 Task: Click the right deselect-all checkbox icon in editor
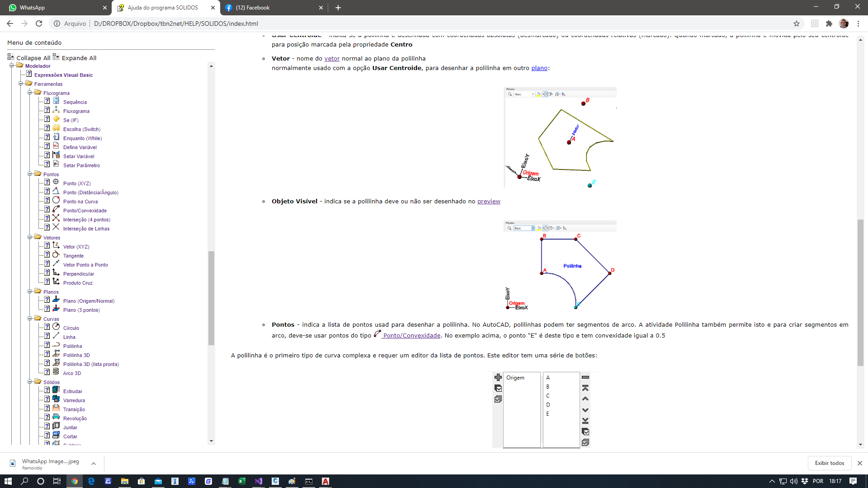point(585,442)
